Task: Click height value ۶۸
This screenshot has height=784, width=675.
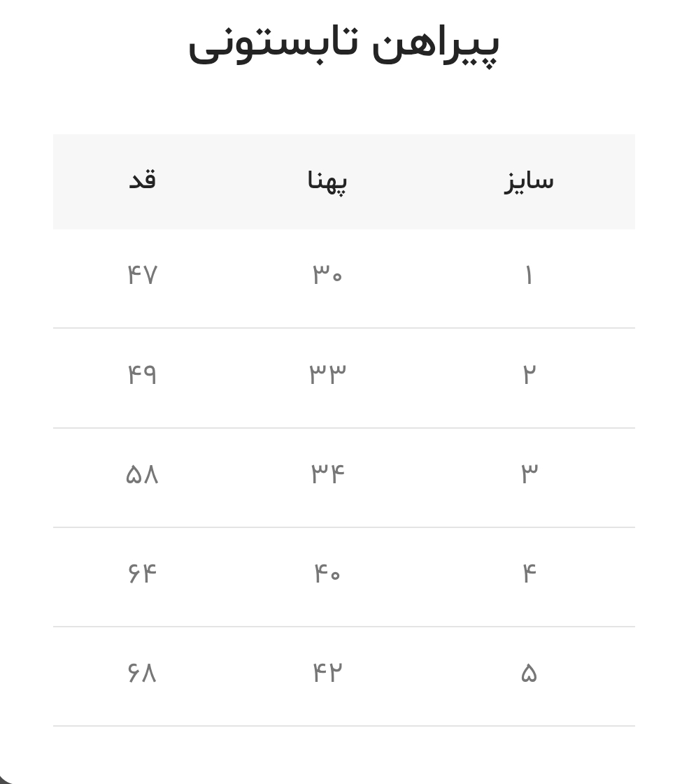Action: (x=143, y=673)
